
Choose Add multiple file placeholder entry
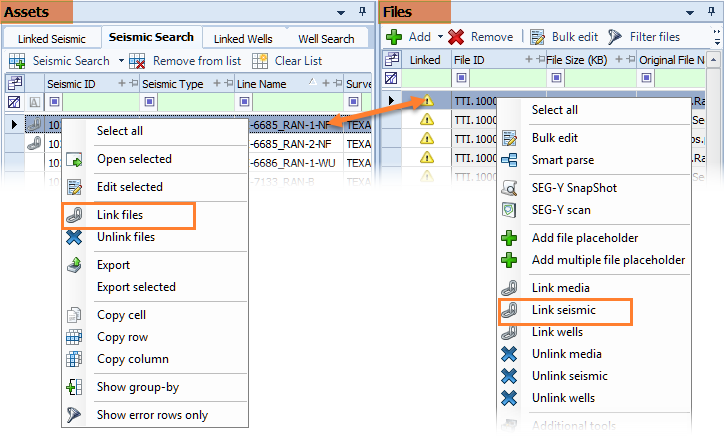tap(609, 260)
